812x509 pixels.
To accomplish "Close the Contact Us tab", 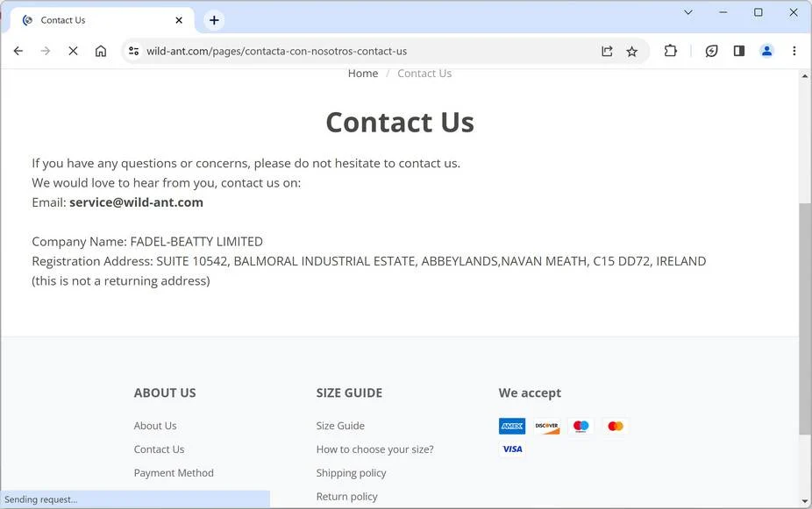I will 179,20.
